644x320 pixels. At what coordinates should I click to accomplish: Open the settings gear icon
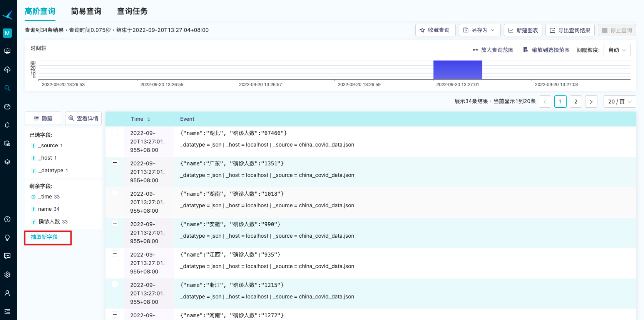pos(7,275)
